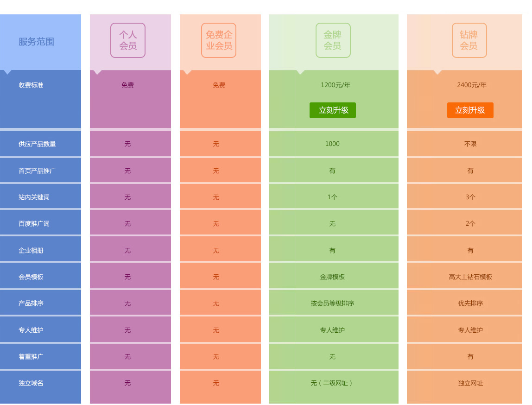Click the 独立网址 cell
This screenshot has width=532, height=405.
tap(470, 383)
